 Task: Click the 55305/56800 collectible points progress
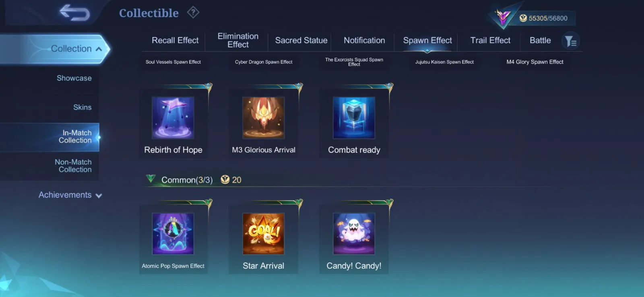point(548,18)
